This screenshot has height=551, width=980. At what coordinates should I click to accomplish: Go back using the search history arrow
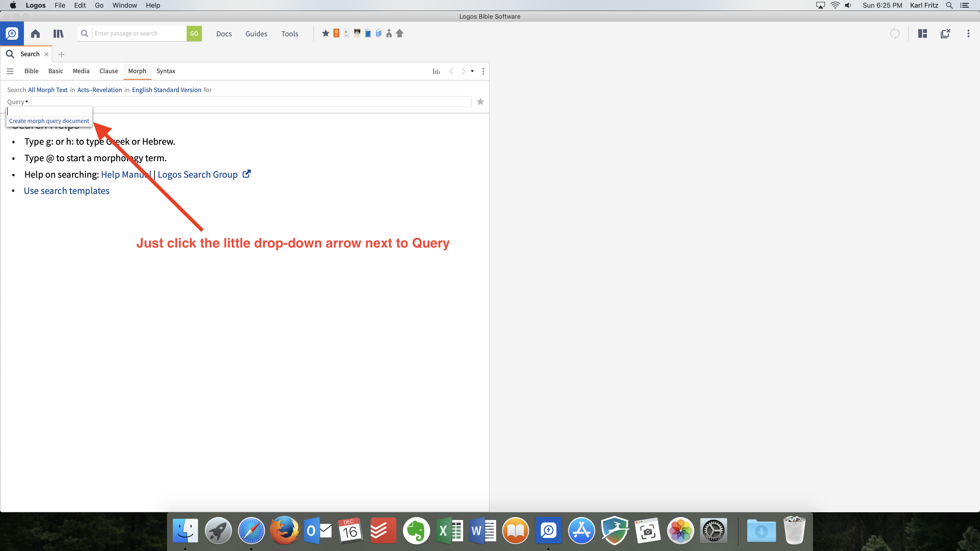pos(451,71)
